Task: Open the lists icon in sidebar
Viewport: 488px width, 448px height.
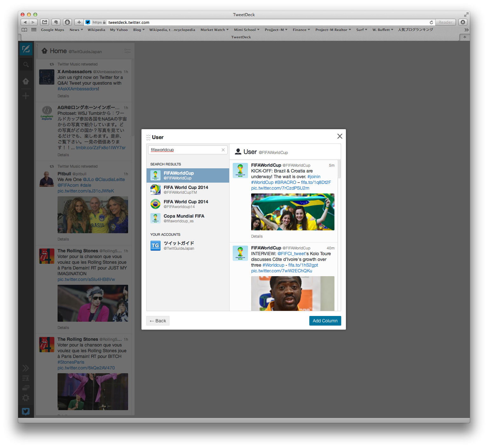Action: point(26,378)
